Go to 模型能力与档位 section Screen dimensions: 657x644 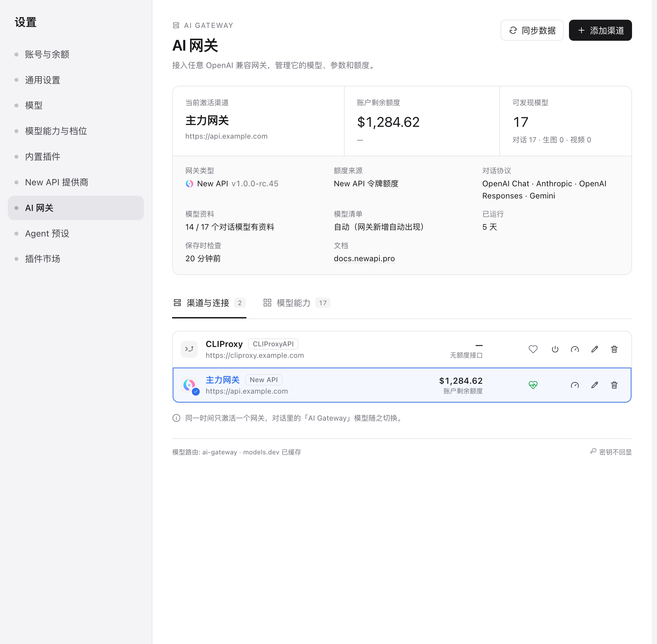pyautogui.click(x=76, y=131)
